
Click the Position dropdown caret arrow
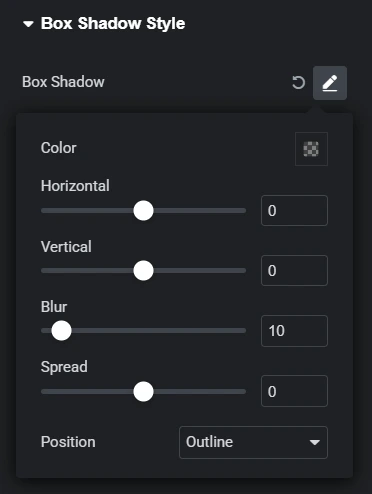click(314, 443)
